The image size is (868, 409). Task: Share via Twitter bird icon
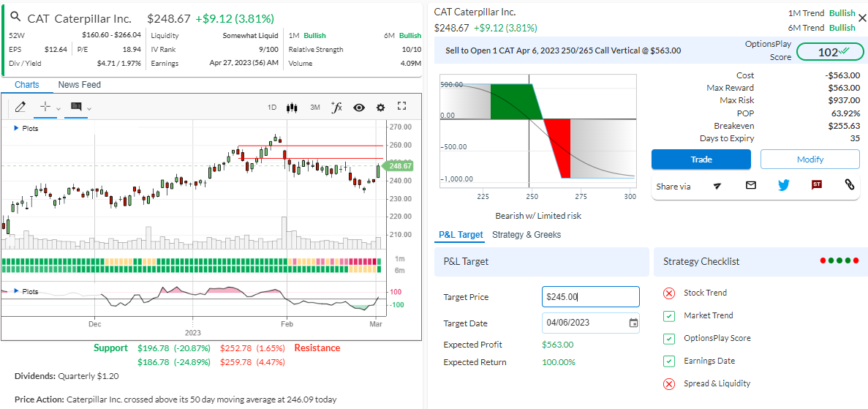coord(783,185)
